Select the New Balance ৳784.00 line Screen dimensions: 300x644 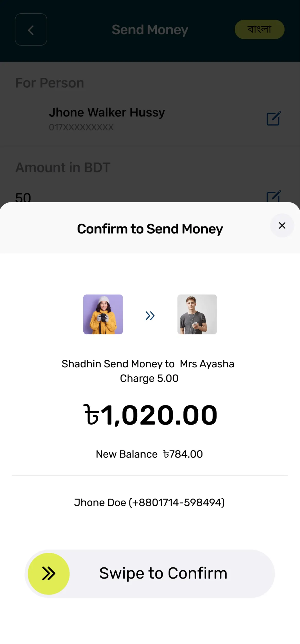tap(149, 454)
